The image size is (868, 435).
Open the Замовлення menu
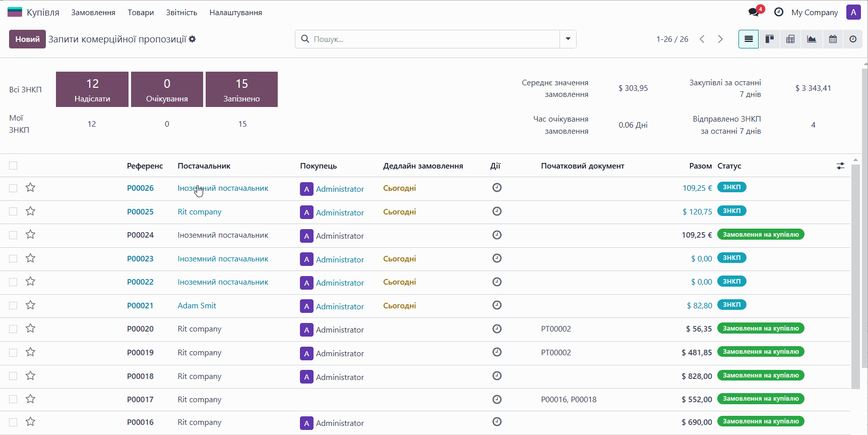point(93,13)
